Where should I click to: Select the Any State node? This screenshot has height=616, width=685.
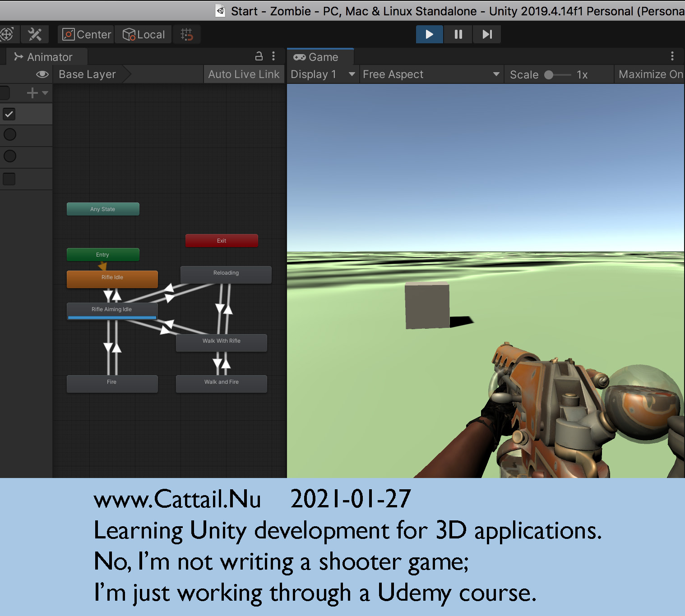(x=103, y=209)
